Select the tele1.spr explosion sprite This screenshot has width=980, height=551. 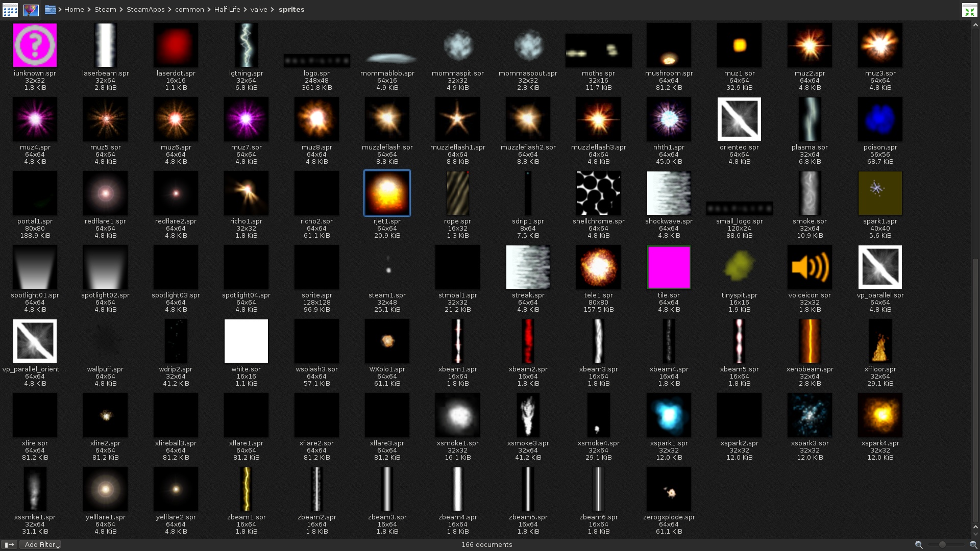pyautogui.click(x=598, y=267)
